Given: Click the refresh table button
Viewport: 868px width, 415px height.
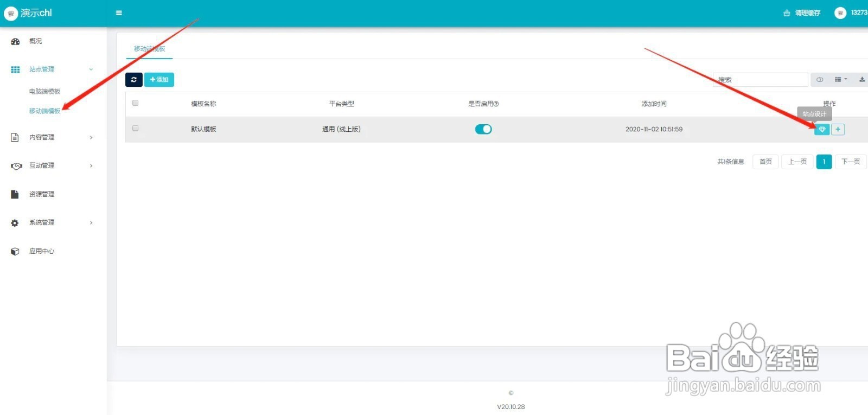Looking at the screenshot, I should click(134, 80).
